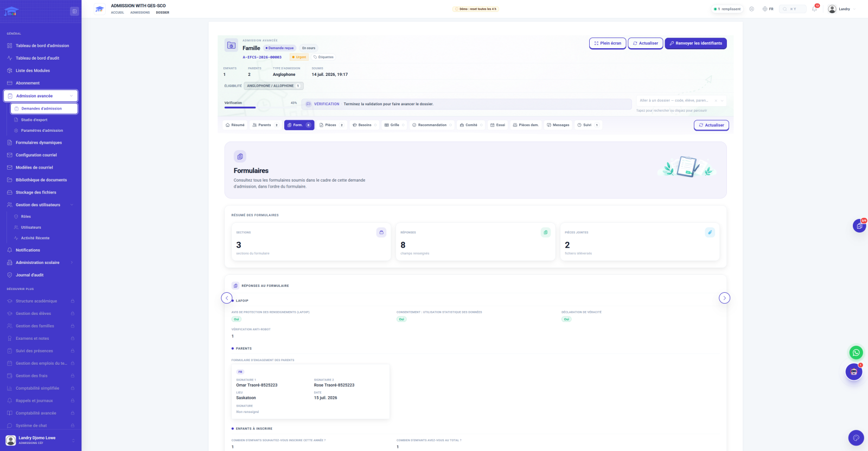Click the Admissions breadcrumb link

pos(140,12)
